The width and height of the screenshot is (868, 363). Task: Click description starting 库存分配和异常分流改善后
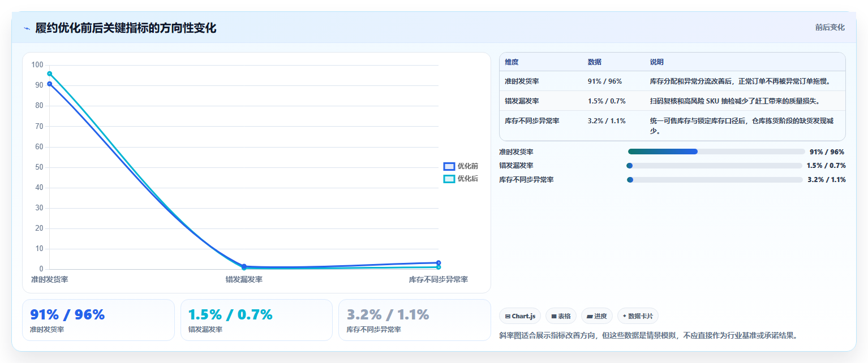click(740, 81)
